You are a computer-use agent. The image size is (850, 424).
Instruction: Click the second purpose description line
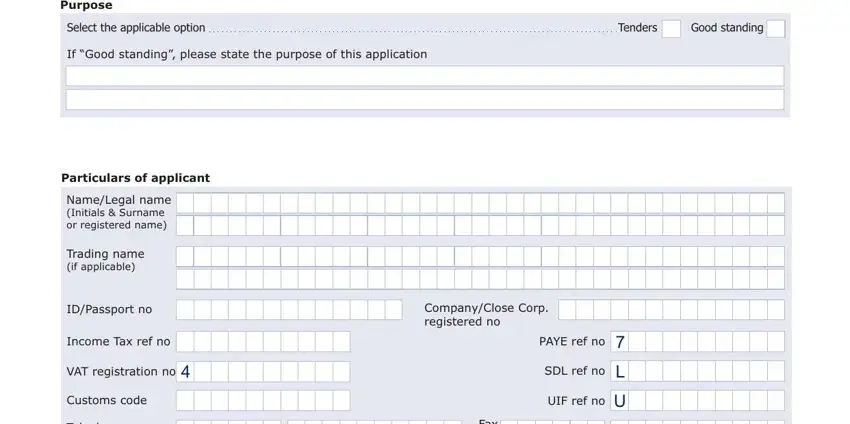[x=425, y=100]
